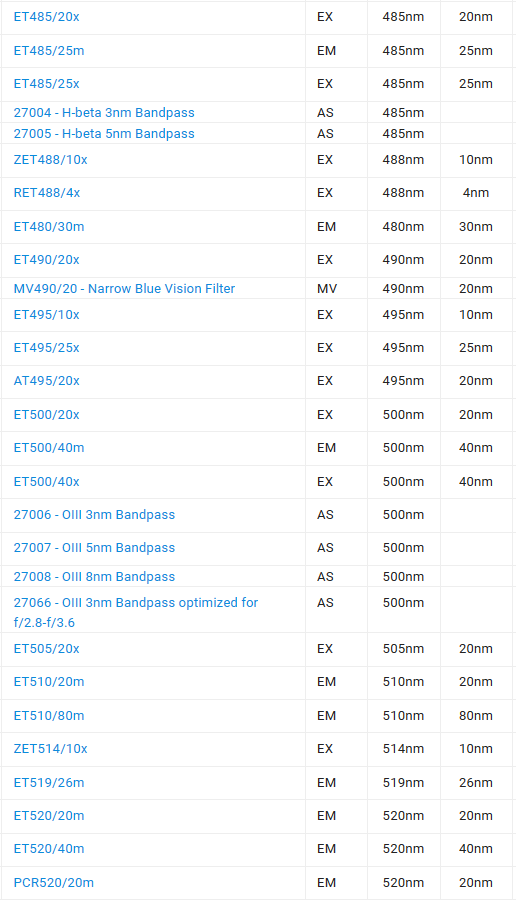The image size is (516, 900).
Task: Open the ET485/20x filter link
Action: click(46, 17)
